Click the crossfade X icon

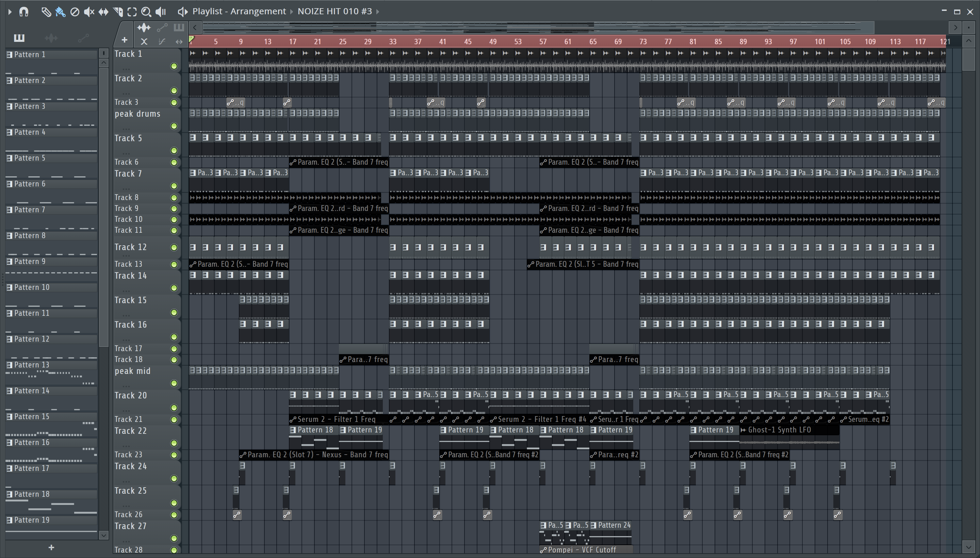pyautogui.click(x=144, y=42)
